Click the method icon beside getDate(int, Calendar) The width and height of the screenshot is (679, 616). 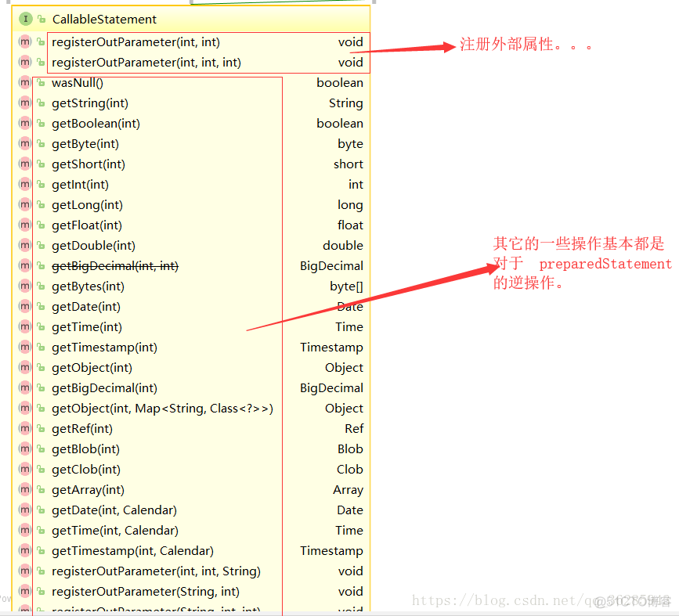click(25, 510)
